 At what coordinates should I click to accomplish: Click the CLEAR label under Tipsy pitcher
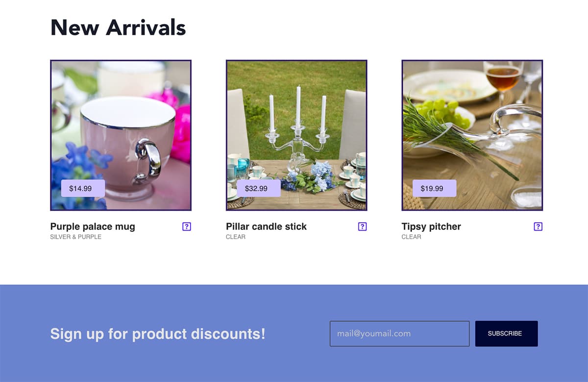pyautogui.click(x=411, y=237)
